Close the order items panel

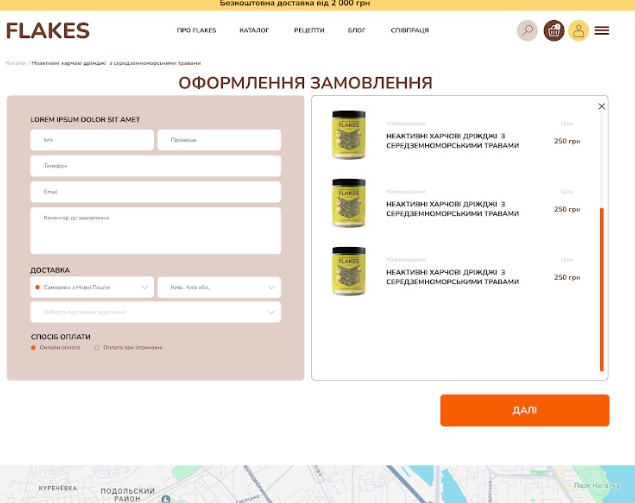point(601,106)
